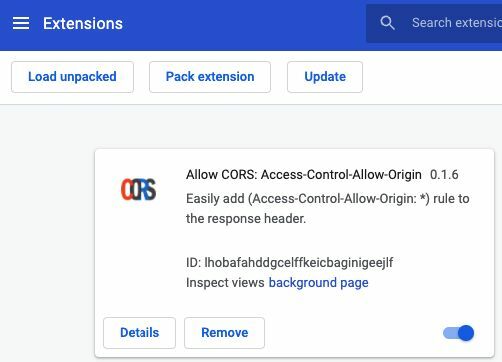This screenshot has width=502, height=362.
Task: Open the hamburger main menu
Action: click(21, 23)
